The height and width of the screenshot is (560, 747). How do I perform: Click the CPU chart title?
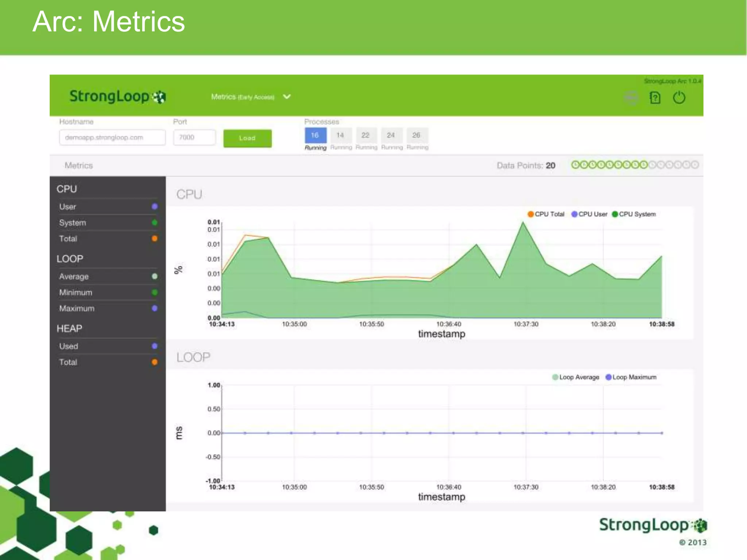(189, 194)
